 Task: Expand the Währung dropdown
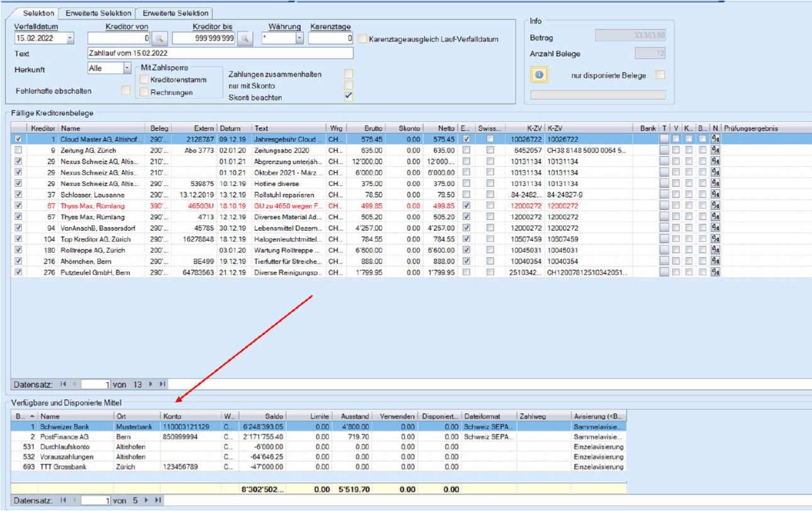tap(299, 39)
